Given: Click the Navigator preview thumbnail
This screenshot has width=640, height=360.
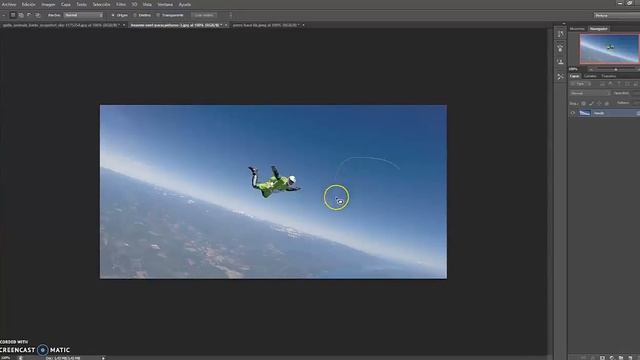Looking at the screenshot, I should click(x=609, y=49).
